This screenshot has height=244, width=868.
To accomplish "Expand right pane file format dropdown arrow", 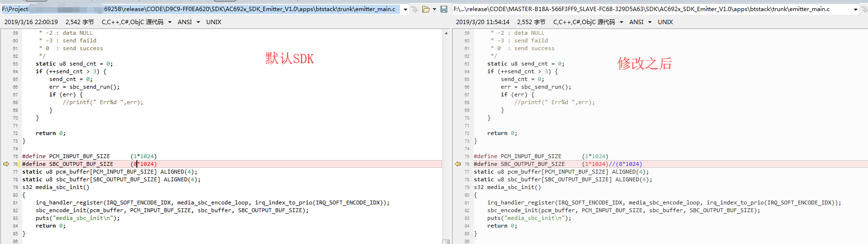I will [x=621, y=22].
